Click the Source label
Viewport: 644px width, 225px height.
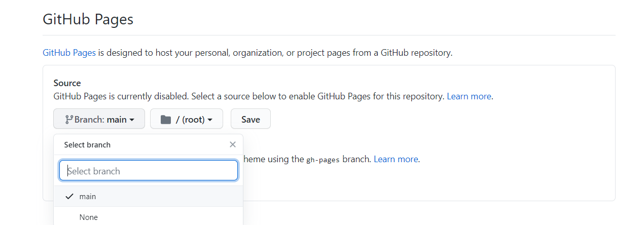tap(67, 83)
